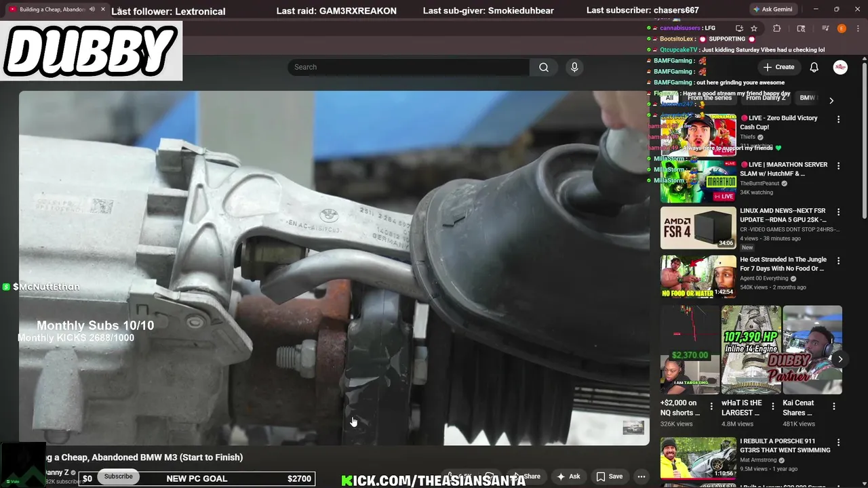Screen dimensions: 868x488
Task: Open the 'TheBurntPeanut' channel name
Action: [759, 184]
